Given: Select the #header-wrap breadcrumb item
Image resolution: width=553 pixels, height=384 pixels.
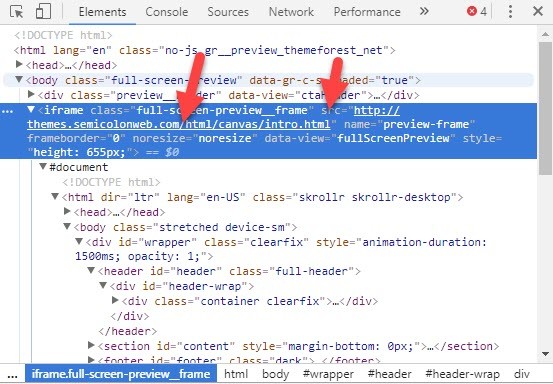Looking at the screenshot, I should [x=462, y=374].
